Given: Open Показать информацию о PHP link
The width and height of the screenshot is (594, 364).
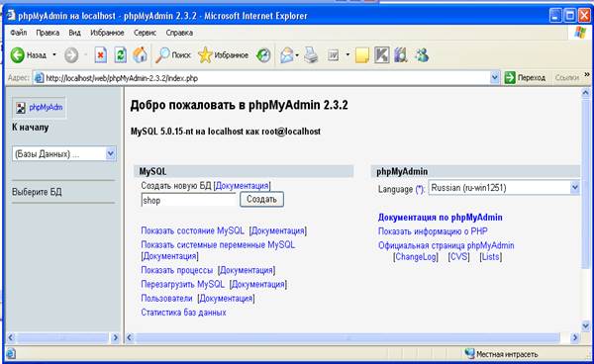Looking at the screenshot, I should pyautogui.click(x=433, y=231).
